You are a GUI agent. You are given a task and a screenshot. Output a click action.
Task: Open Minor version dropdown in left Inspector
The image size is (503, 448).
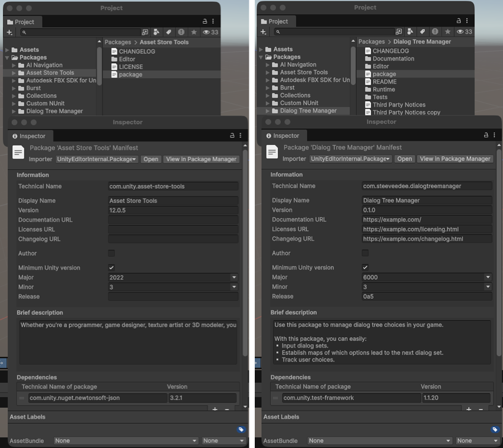[173, 287]
